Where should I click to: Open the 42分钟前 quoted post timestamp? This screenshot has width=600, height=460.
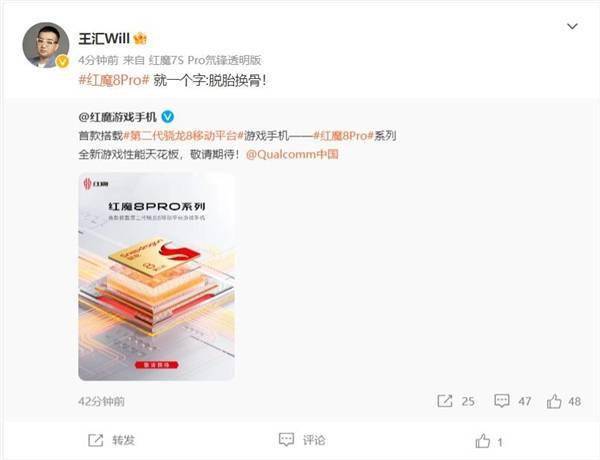tap(101, 401)
